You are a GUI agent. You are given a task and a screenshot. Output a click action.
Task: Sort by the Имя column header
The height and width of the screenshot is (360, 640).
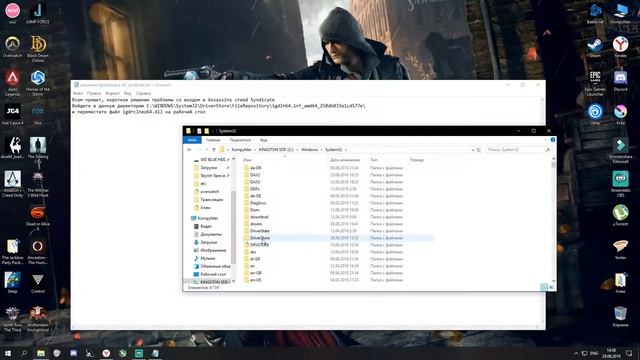tap(247, 160)
